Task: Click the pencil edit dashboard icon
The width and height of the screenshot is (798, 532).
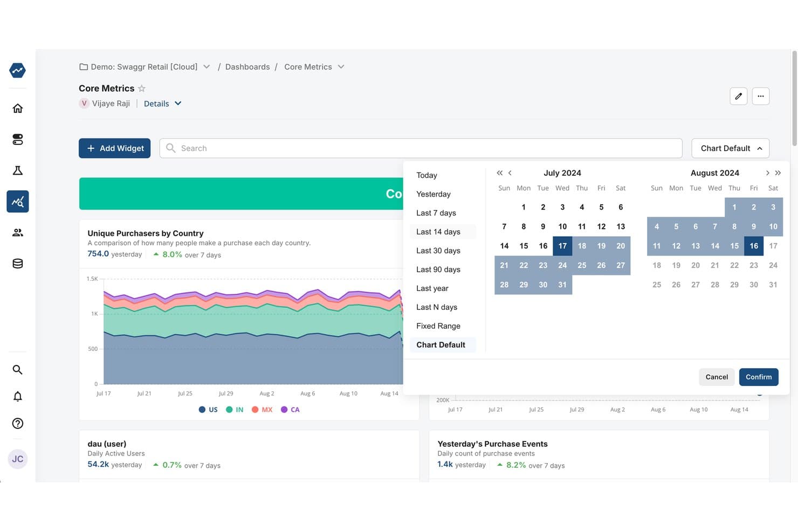Action: click(x=738, y=96)
